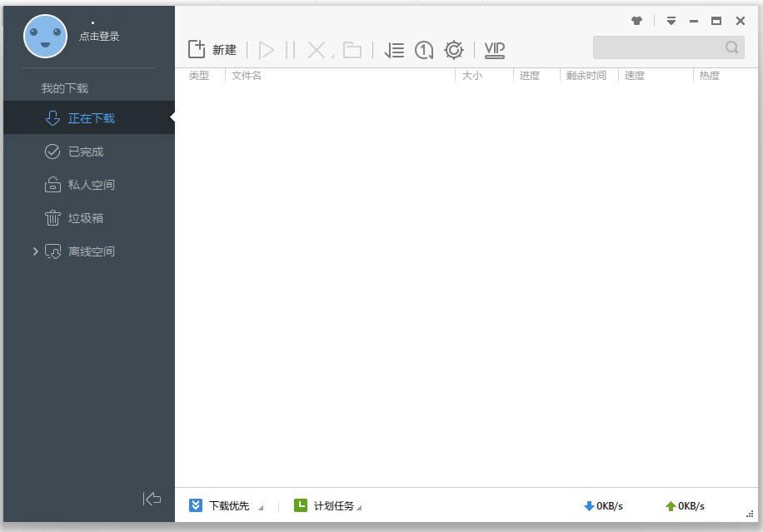Collapse the sidebar with arrow icon
This screenshot has width=763, height=532.
pos(152,499)
